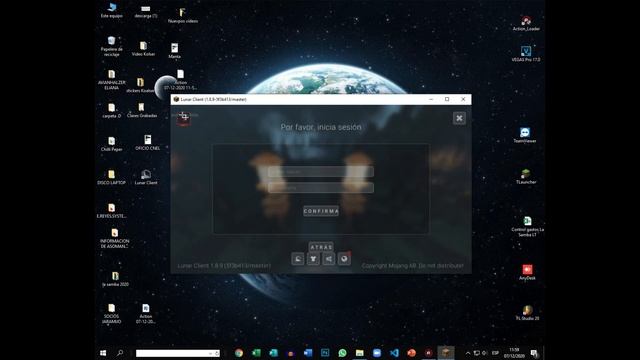
Task: Click the ESP language indicator
Action: 495,353
